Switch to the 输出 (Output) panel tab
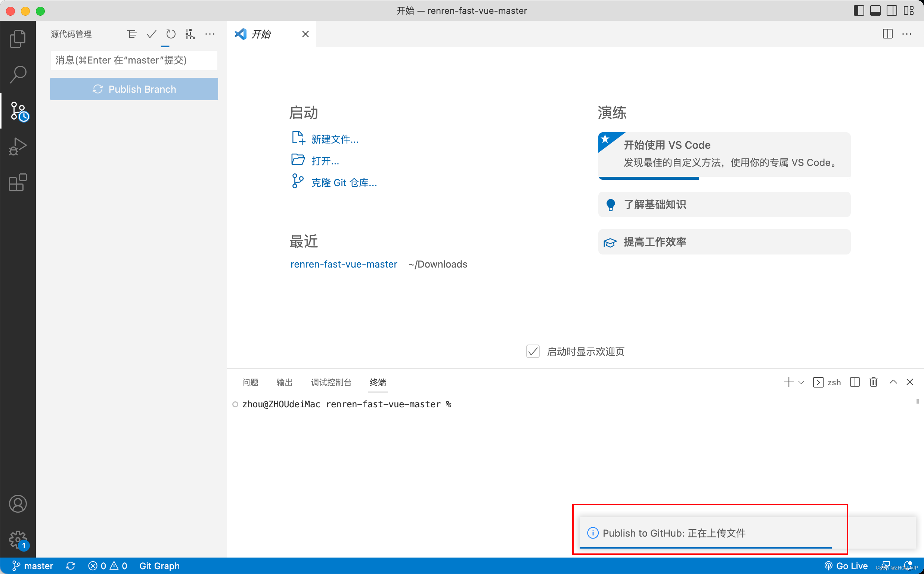 point(284,382)
